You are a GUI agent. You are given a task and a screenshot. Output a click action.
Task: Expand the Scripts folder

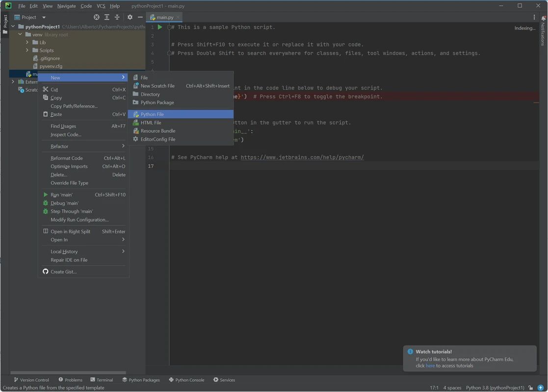27,50
